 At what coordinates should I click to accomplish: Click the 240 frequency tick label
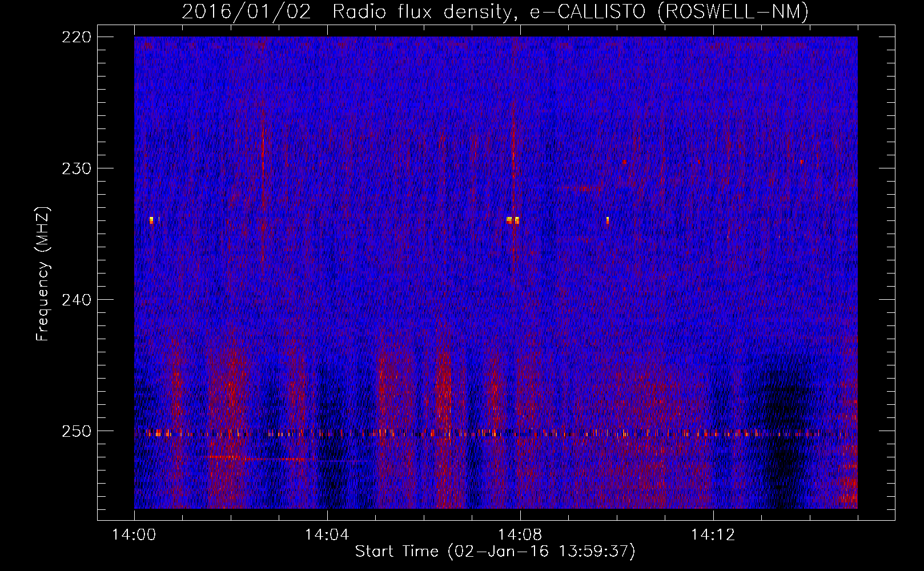pyautogui.click(x=76, y=299)
